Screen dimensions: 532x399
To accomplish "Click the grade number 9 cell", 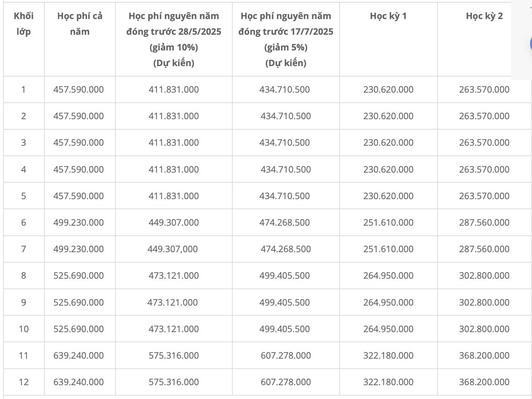I will click(x=24, y=302).
